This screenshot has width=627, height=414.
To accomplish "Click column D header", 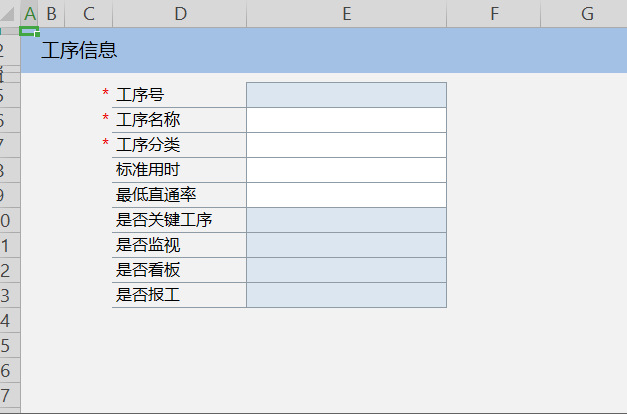I will [x=180, y=14].
